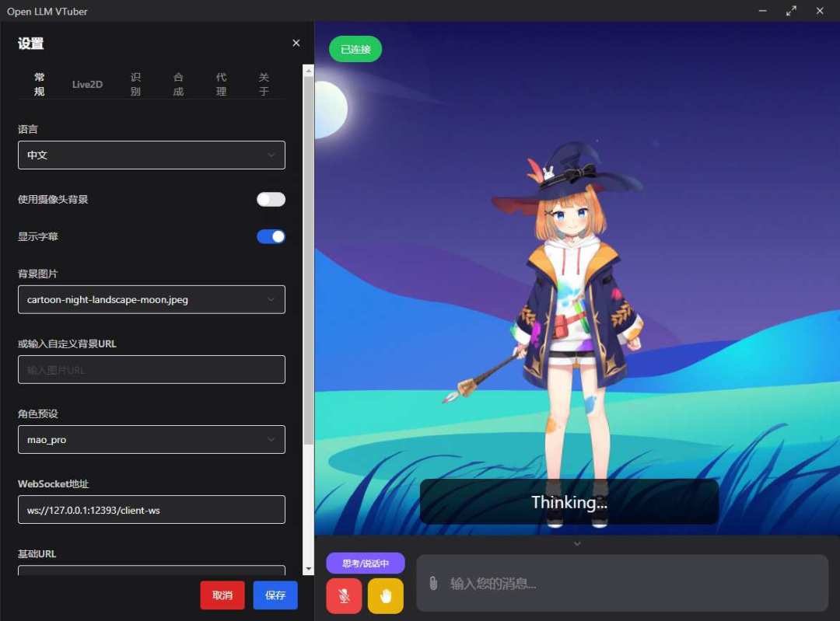
Task: Click the red 取消 button
Action: click(222, 595)
